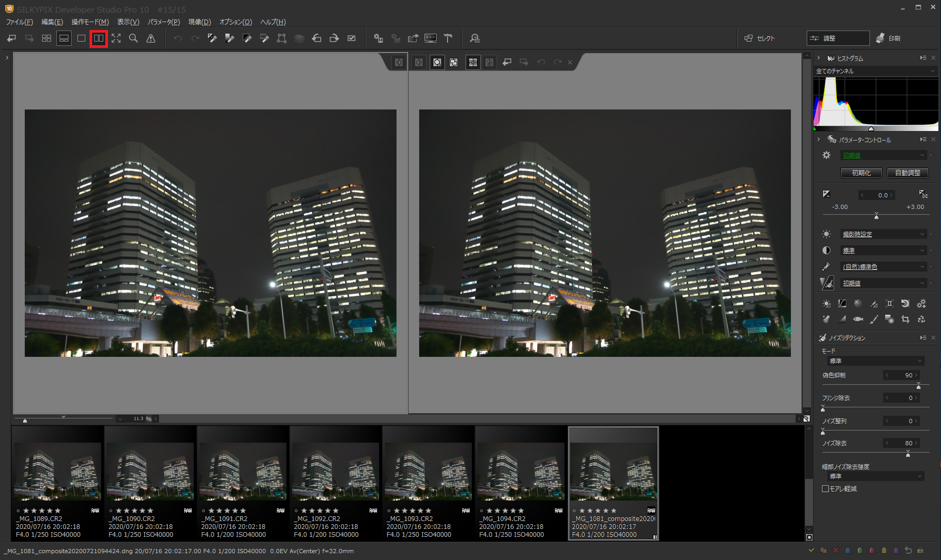The height and width of the screenshot is (560, 941).
Task: Open highlight controller tool icon
Action: [x=858, y=304]
